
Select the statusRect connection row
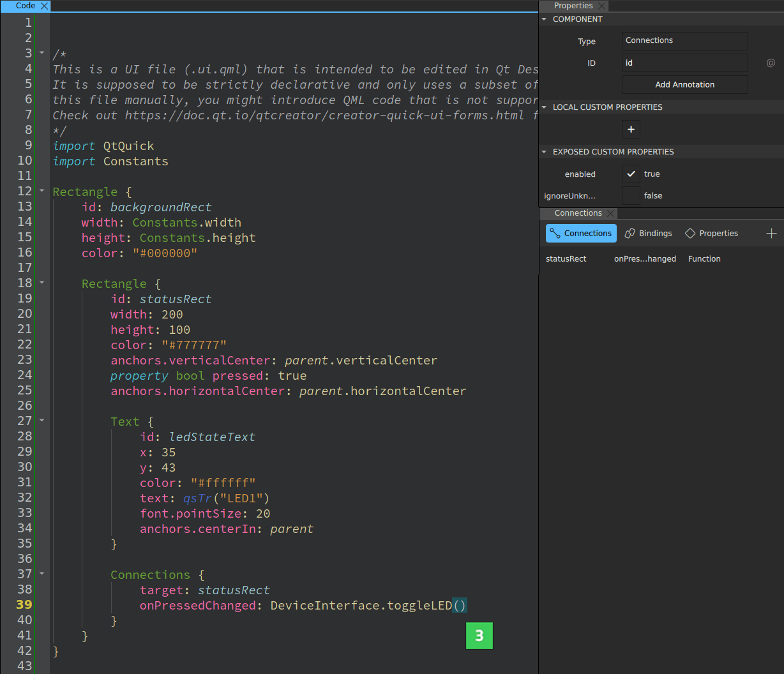tap(566, 258)
